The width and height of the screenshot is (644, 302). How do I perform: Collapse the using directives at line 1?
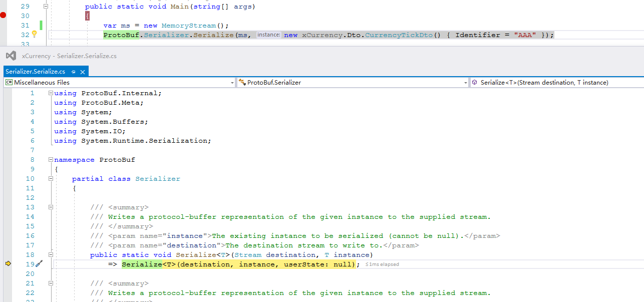point(51,93)
